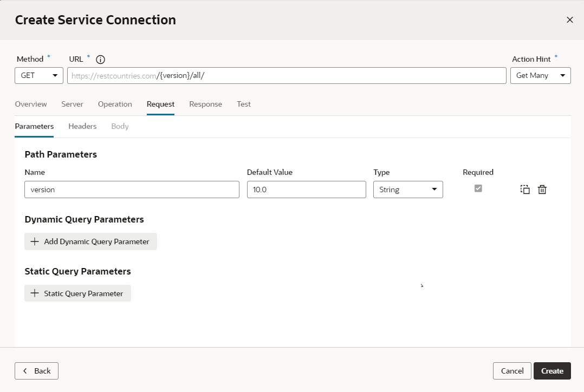Click the Cancel button
This screenshot has height=392, width=584.
[512, 371]
